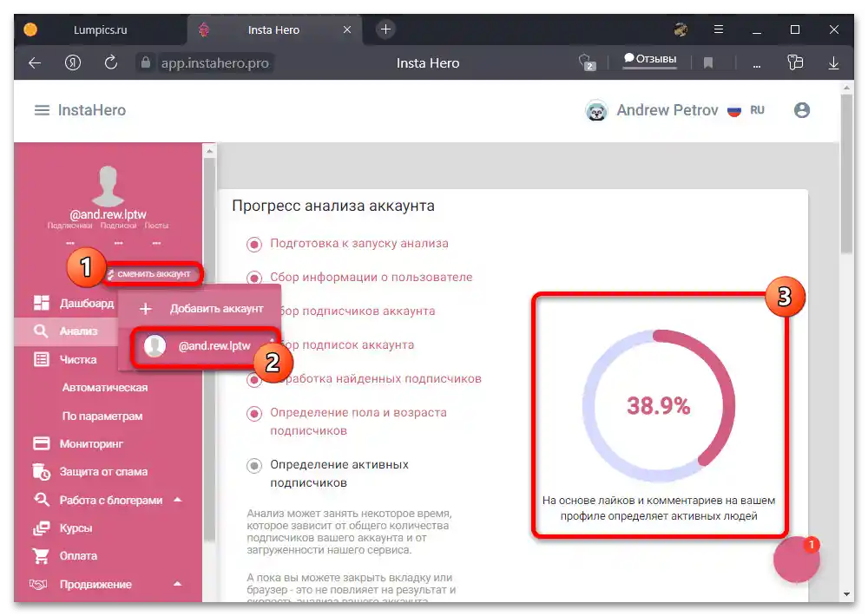Screen dimensions: 868x616
Task: Open the Отзывы reviews button
Action: tap(650, 59)
